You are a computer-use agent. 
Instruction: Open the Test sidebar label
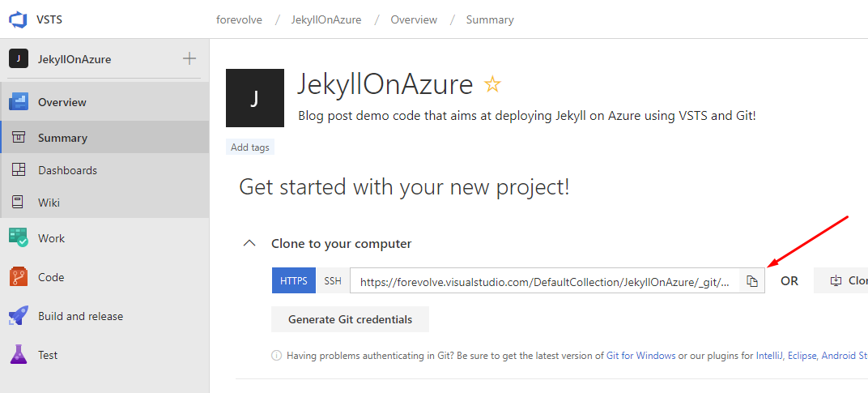pos(48,355)
